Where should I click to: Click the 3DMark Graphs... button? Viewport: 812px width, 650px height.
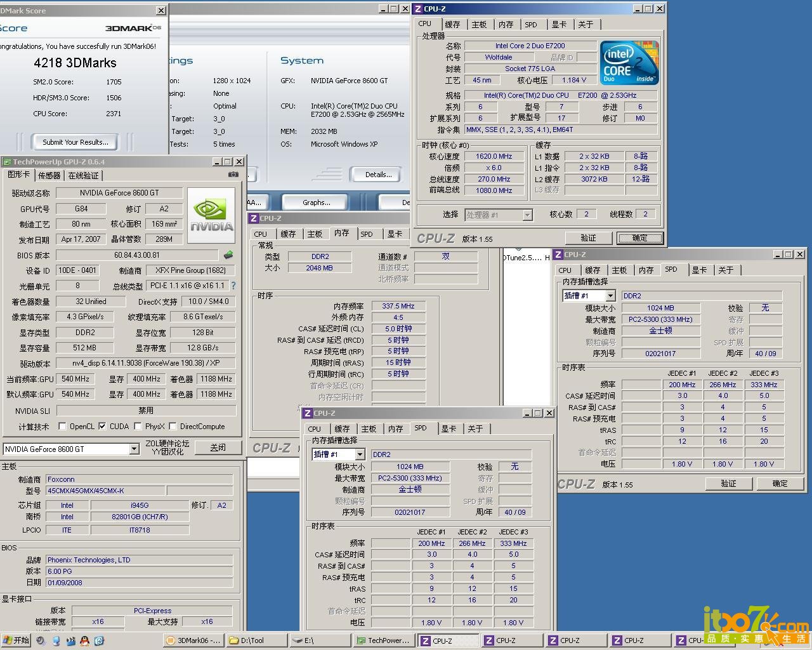point(317,202)
